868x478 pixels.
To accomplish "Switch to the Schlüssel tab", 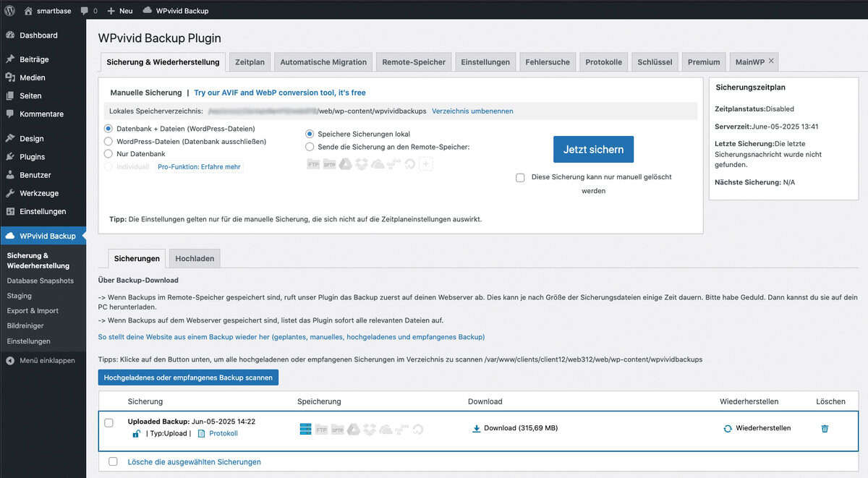I will click(x=655, y=62).
